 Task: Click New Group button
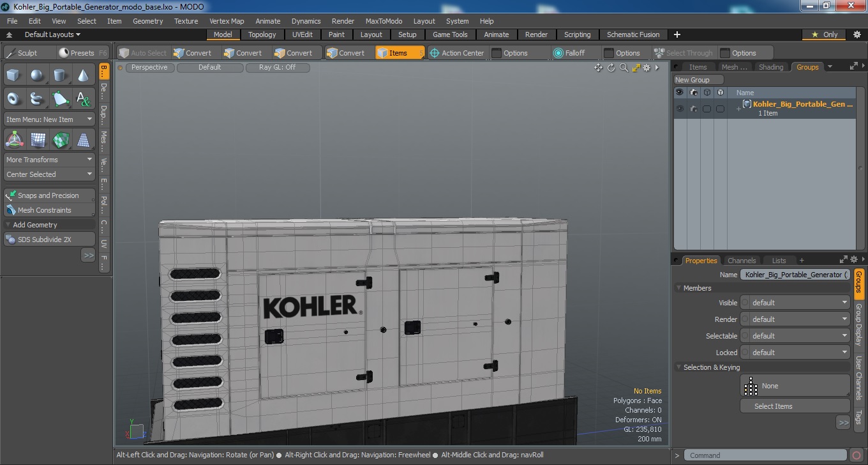point(698,80)
